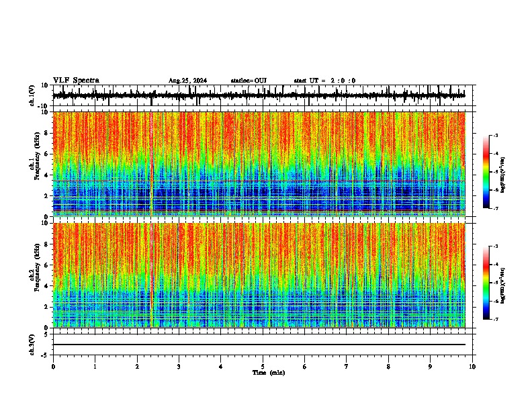Screen dimensions: 532x411
Task: Click tick label "2" on the time axis
Action: tap(137, 367)
